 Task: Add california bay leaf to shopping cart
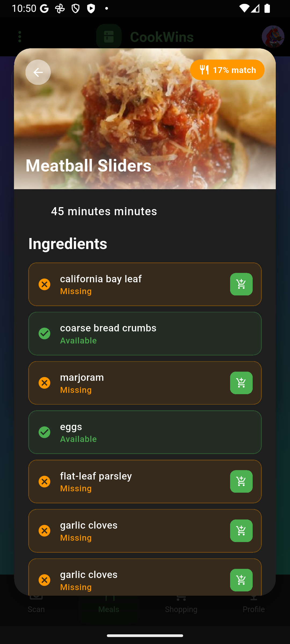click(241, 284)
